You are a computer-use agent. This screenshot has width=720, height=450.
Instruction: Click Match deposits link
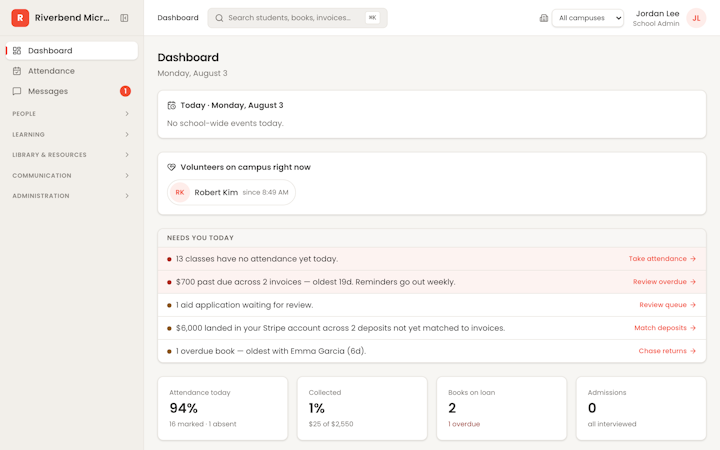pyautogui.click(x=665, y=327)
